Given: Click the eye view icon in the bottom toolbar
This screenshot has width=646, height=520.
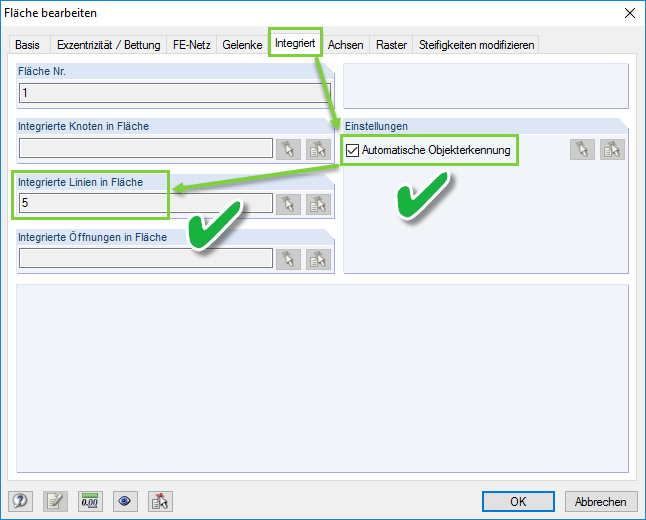Looking at the screenshot, I should [x=125, y=501].
